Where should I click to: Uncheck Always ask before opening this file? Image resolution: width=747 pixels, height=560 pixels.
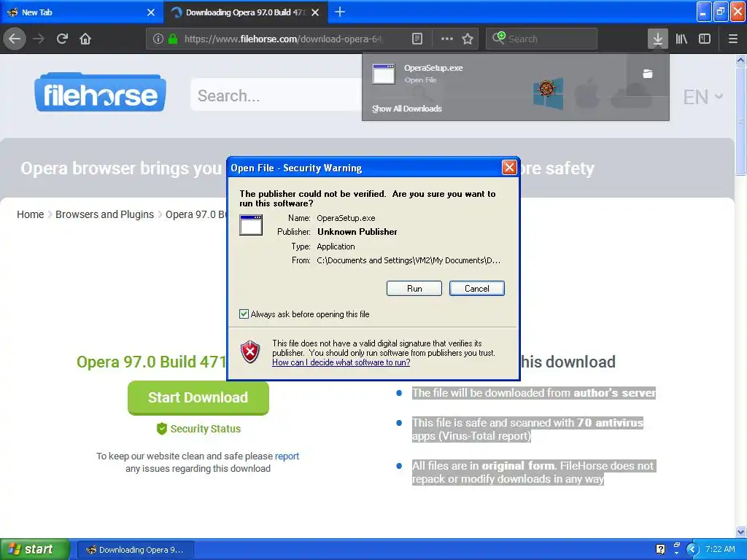pyautogui.click(x=244, y=314)
